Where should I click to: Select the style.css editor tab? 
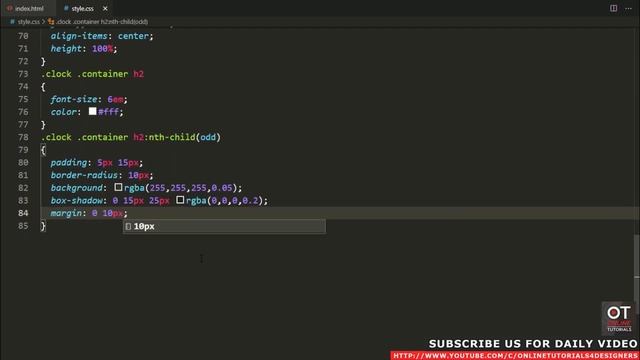pos(83,8)
